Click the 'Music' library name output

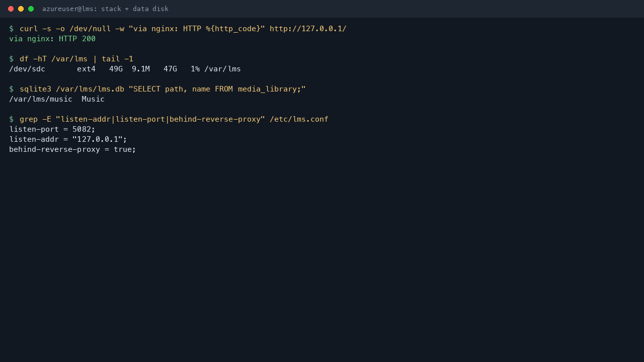pyautogui.click(x=93, y=99)
